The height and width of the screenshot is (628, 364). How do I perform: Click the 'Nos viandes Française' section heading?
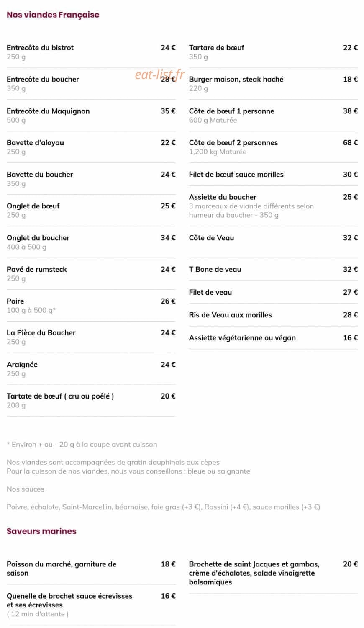53,15
